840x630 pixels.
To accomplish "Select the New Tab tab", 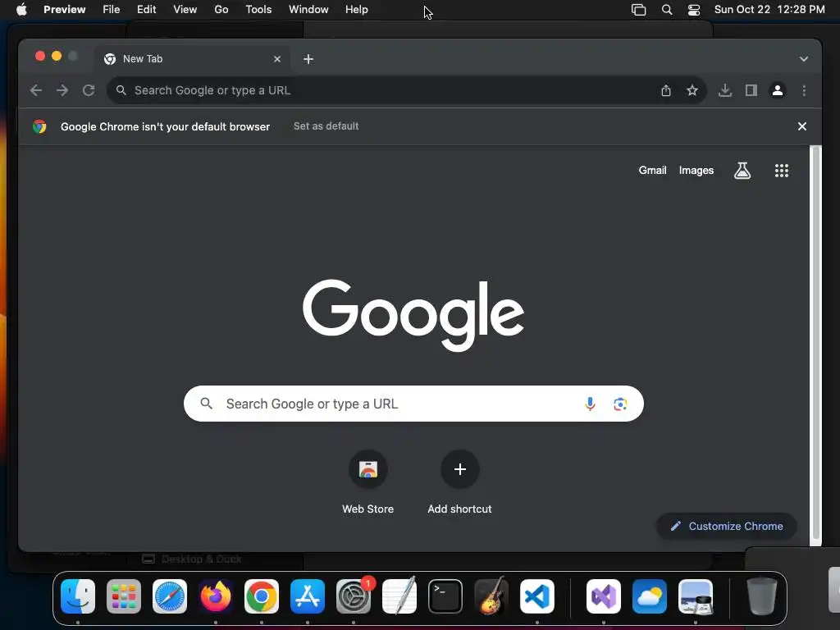I will 193,59.
